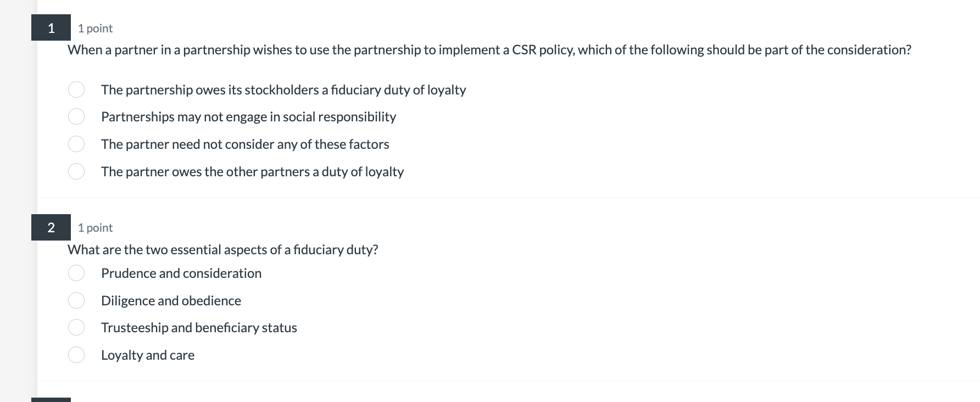This screenshot has height=402, width=980.
Task: Pick the 'Loyalty and care' radio button
Action: click(76, 355)
